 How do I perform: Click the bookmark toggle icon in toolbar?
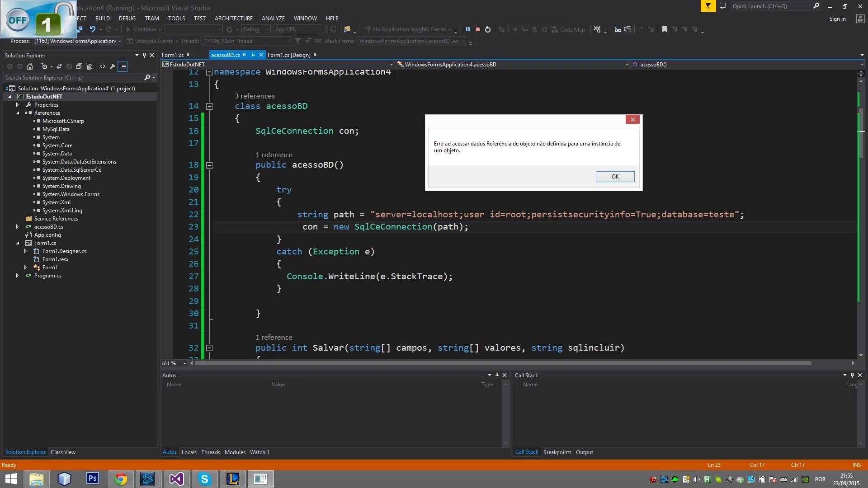(x=664, y=29)
